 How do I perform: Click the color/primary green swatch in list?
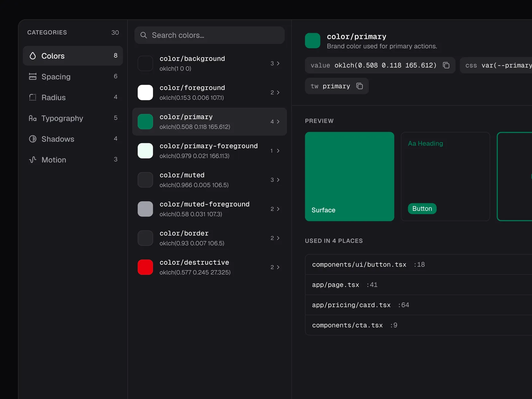pyautogui.click(x=145, y=122)
